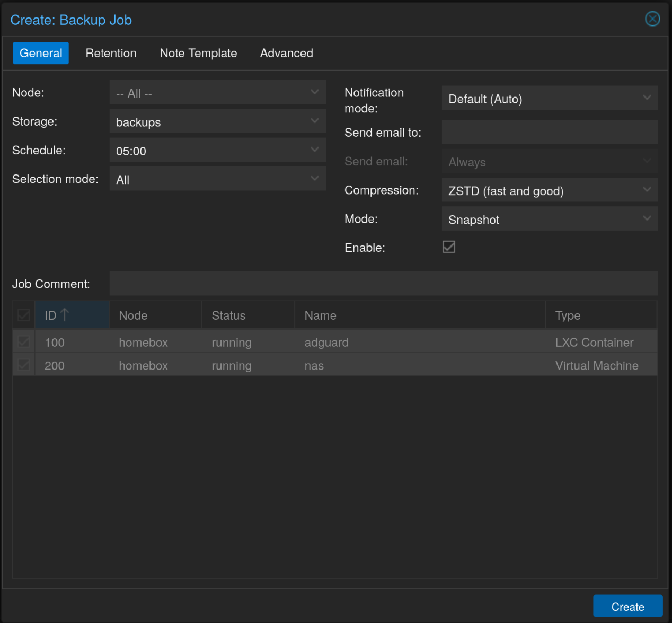The height and width of the screenshot is (623, 672).
Task: Click the ID column sort arrow
Action: [x=64, y=314]
